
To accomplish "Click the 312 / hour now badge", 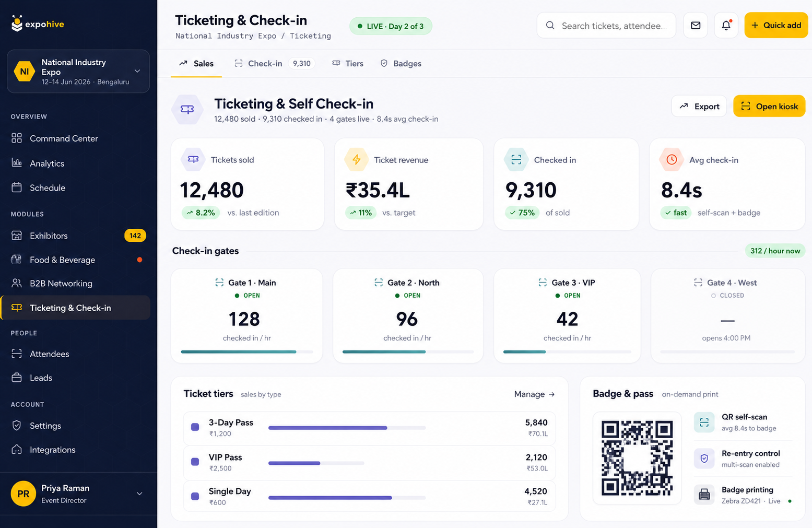I will 775,251.
